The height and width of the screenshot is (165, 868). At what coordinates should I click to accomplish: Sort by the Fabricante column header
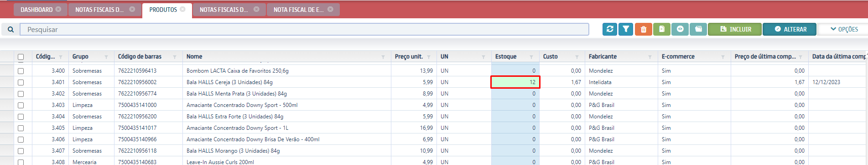pos(603,57)
